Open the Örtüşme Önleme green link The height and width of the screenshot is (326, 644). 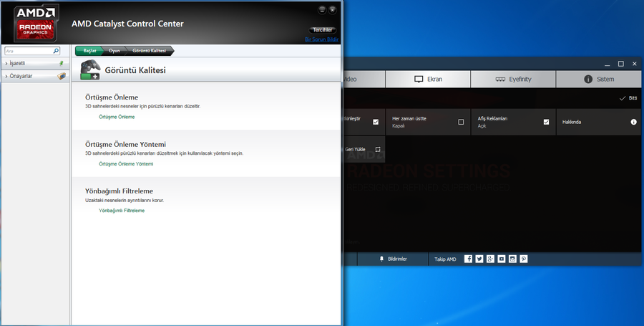point(117,117)
